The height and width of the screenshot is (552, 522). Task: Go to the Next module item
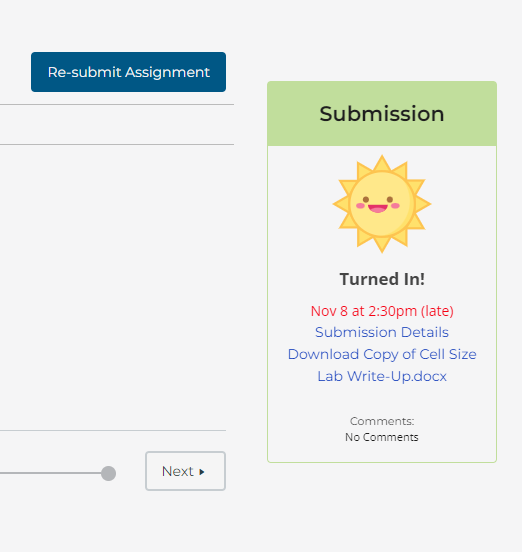tap(185, 471)
